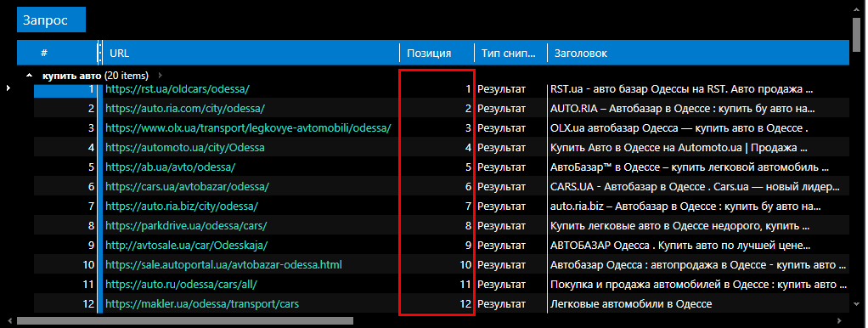Image resolution: width=868 pixels, height=328 pixels.
Task: Select title 'Купить Авто в Одессе на Automoto.ua'
Action: coord(679,148)
